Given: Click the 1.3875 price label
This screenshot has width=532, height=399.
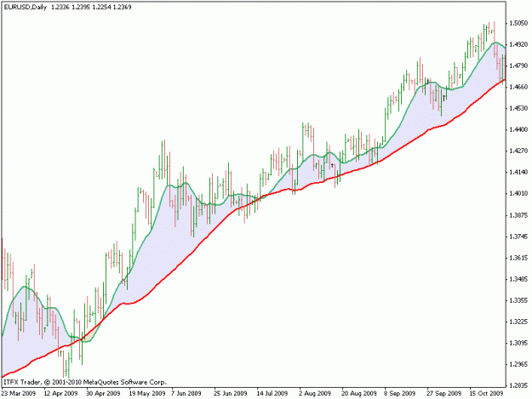Looking at the screenshot, I should tap(518, 215).
